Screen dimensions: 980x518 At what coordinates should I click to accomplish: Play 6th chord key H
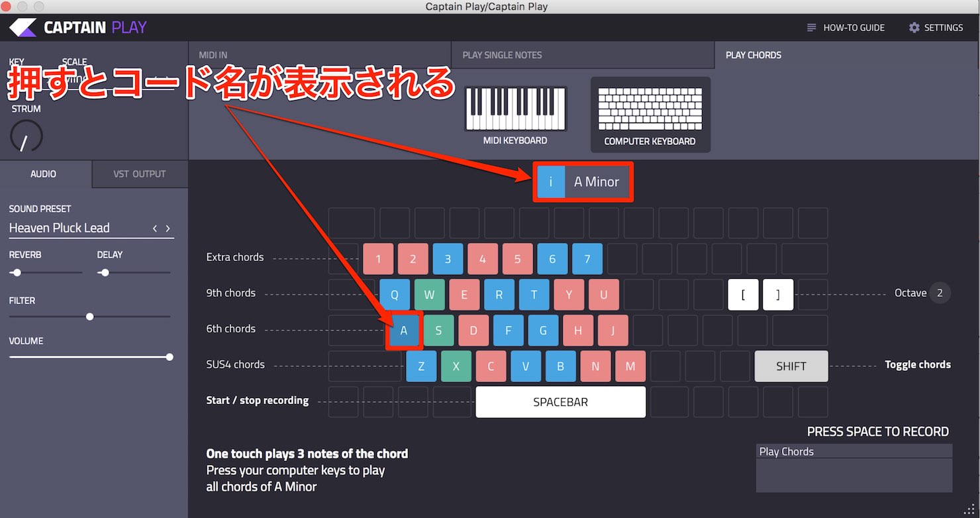click(578, 331)
